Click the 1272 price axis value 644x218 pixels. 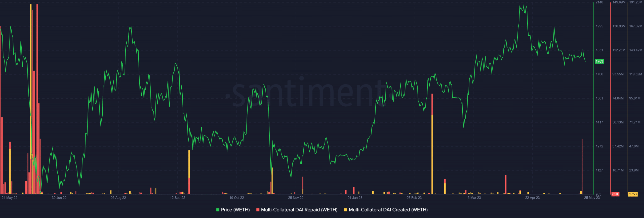[x=599, y=146]
